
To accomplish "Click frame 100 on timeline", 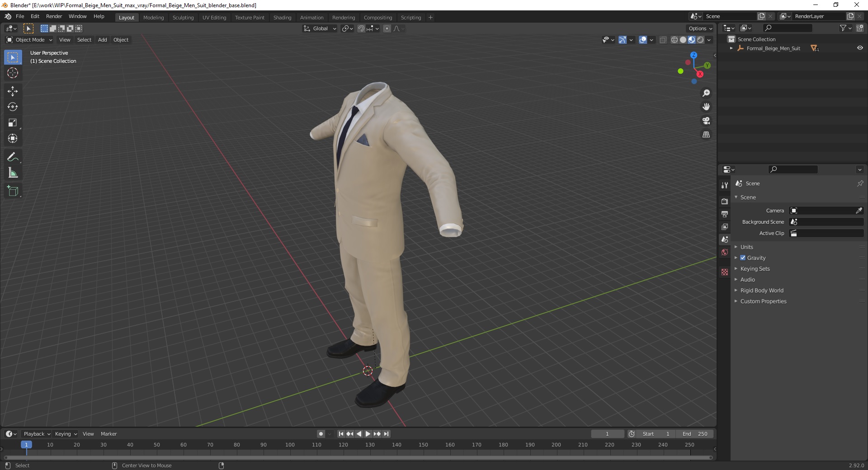I will [290, 445].
